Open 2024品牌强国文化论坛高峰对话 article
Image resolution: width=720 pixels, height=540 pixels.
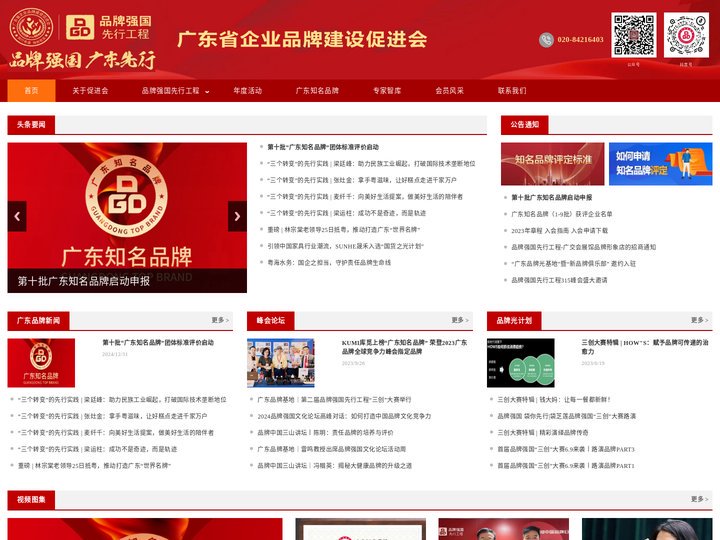[x=344, y=416]
